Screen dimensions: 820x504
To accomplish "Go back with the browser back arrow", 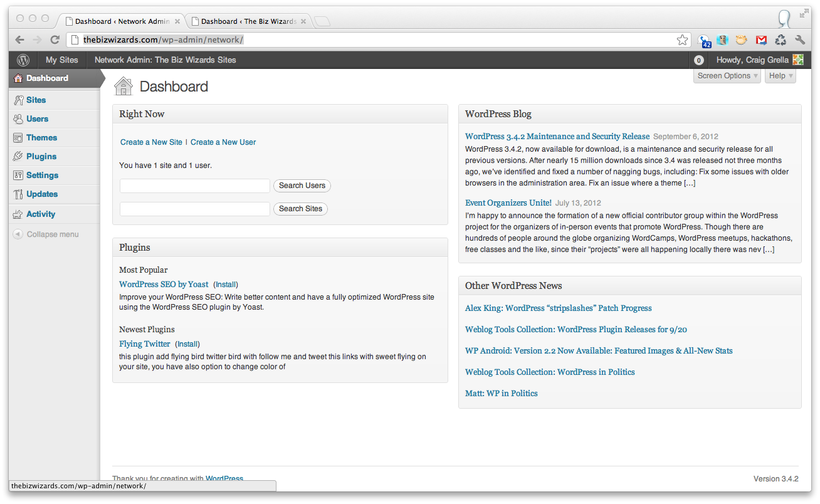I will point(20,40).
